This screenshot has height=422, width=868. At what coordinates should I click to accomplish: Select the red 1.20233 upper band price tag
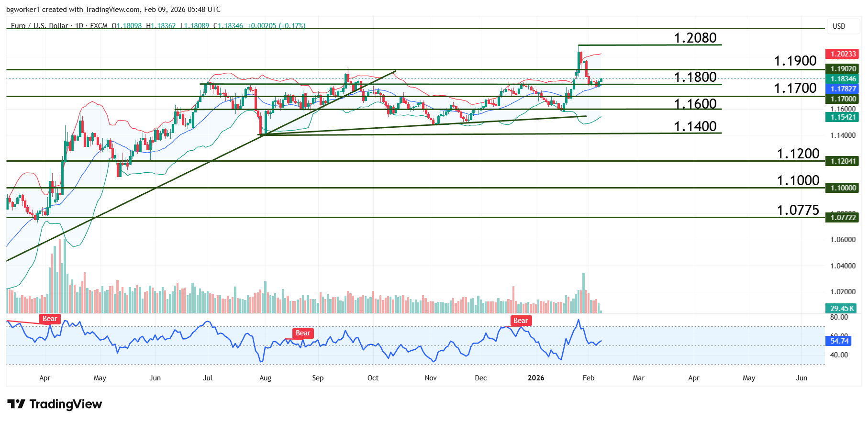843,54
